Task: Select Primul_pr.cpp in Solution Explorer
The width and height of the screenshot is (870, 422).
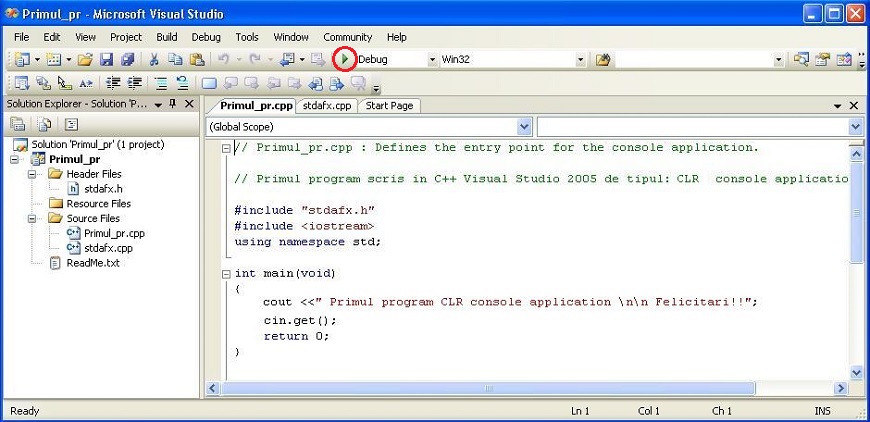Action: click(113, 233)
